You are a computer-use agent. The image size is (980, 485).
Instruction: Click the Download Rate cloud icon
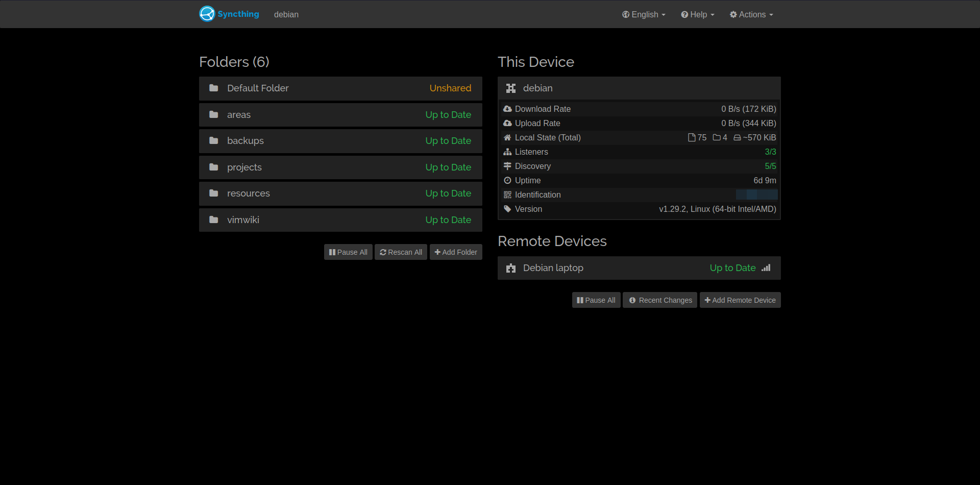[507, 109]
